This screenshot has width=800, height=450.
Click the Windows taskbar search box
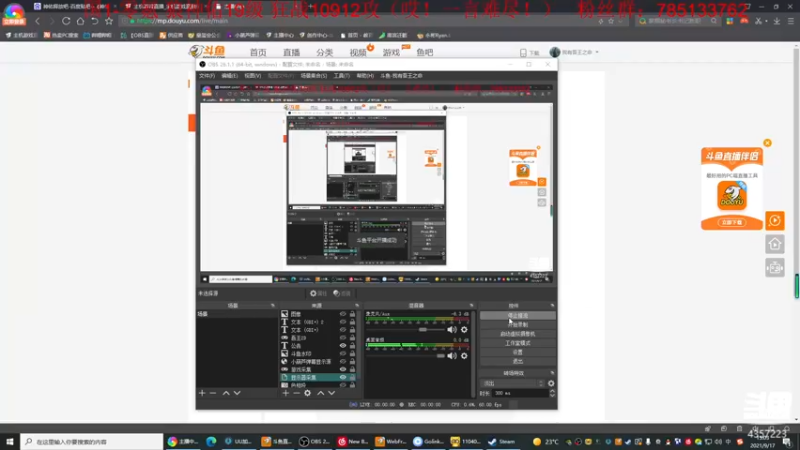(92, 441)
